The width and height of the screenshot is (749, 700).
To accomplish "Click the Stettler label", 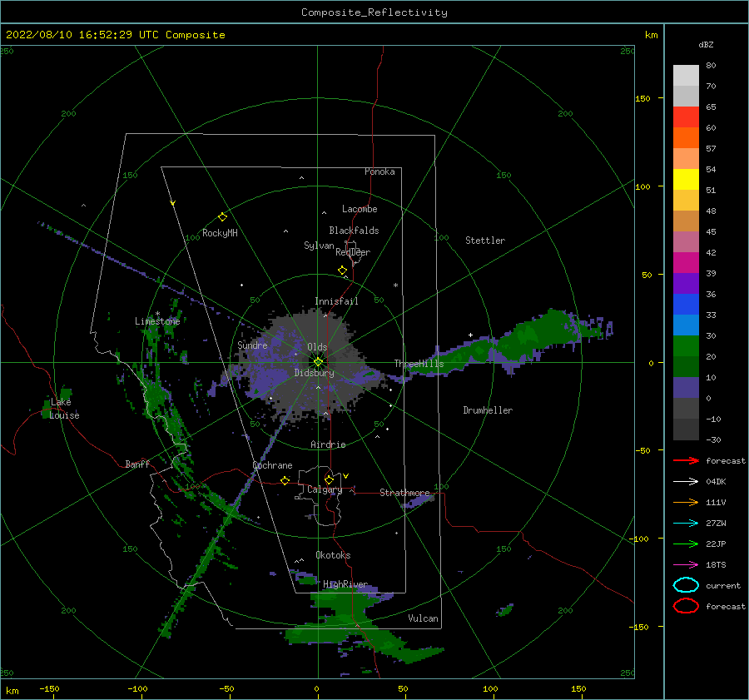I will coord(485,241).
